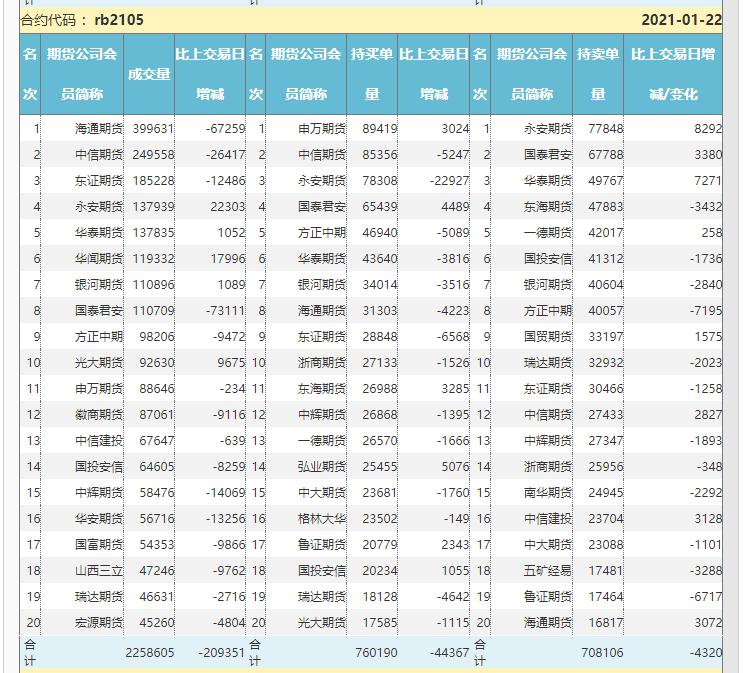Click 海通期货 in the volume ranking
The image size is (753, 673).
99,129
